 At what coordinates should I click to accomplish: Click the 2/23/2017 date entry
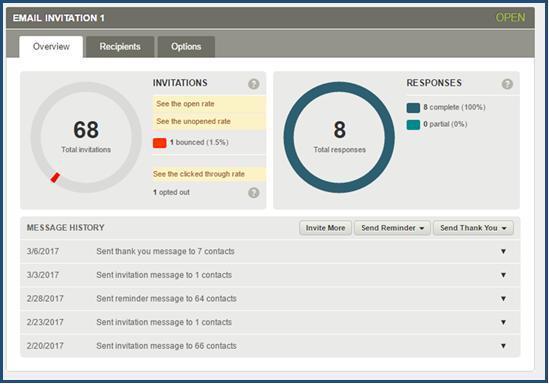click(x=45, y=322)
